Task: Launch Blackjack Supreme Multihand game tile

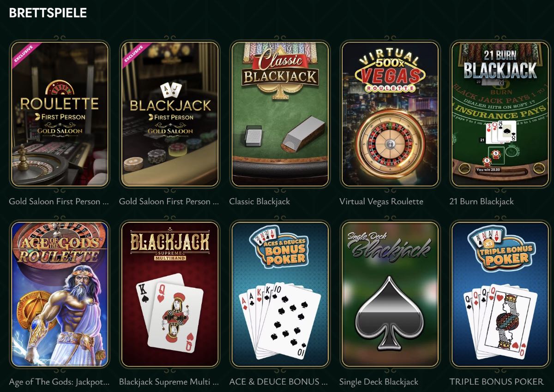Action: [x=169, y=294]
